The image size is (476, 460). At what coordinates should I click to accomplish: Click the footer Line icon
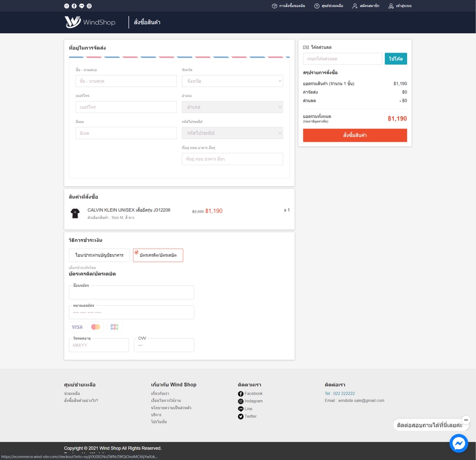click(x=241, y=409)
